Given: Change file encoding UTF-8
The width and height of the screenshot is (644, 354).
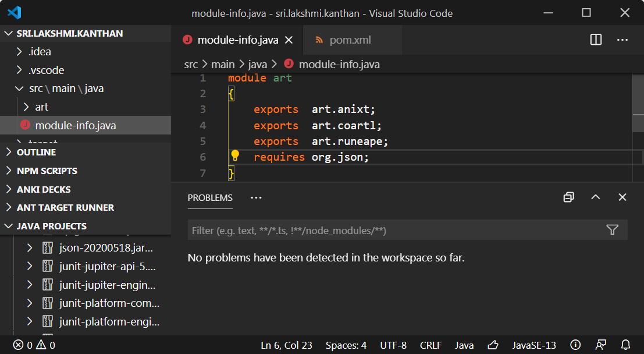Looking at the screenshot, I should pyautogui.click(x=393, y=345).
